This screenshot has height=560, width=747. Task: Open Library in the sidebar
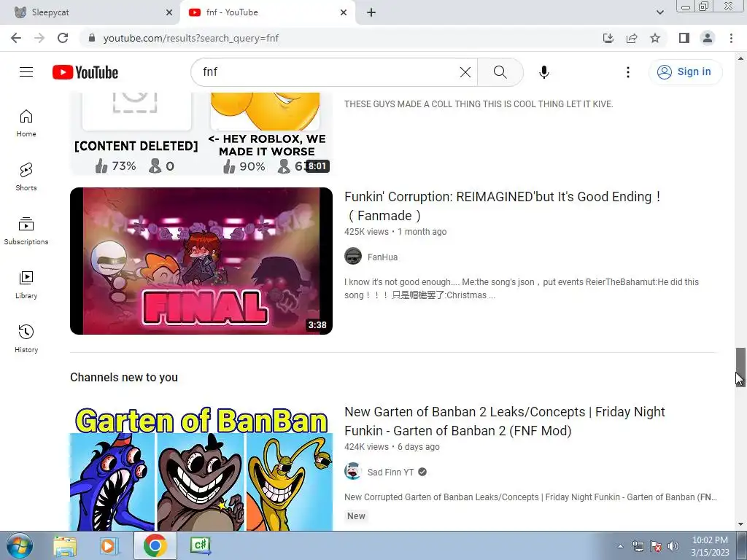26,285
